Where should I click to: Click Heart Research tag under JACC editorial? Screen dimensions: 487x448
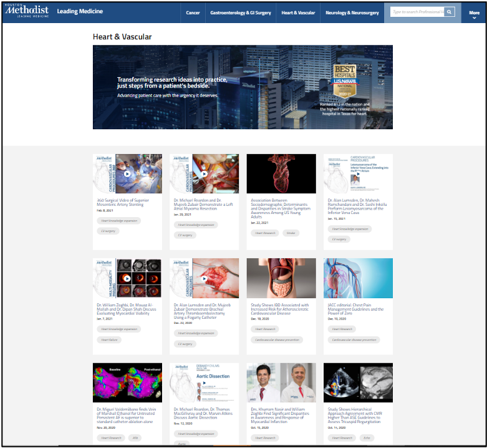click(342, 329)
